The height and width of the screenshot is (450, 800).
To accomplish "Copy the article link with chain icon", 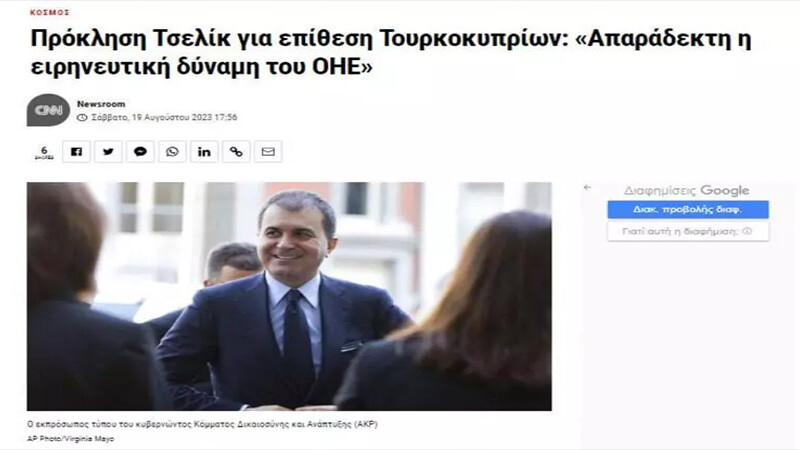I will (x=236, y=152).
